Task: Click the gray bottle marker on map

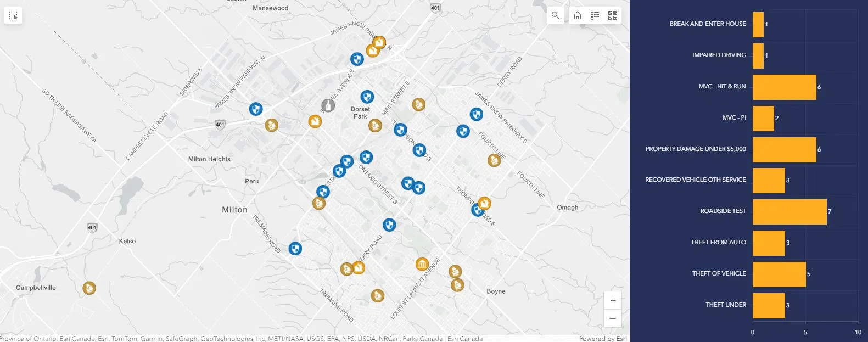Action: coord(328,105)
